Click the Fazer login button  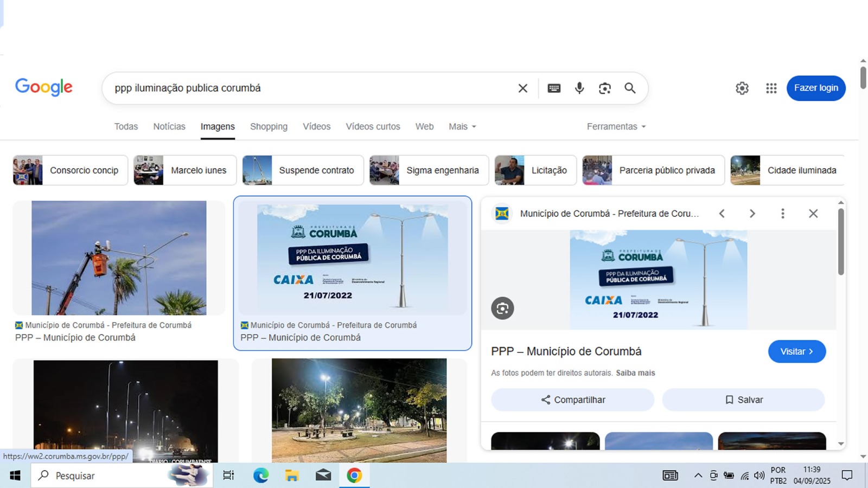click(x=816, y=88)
